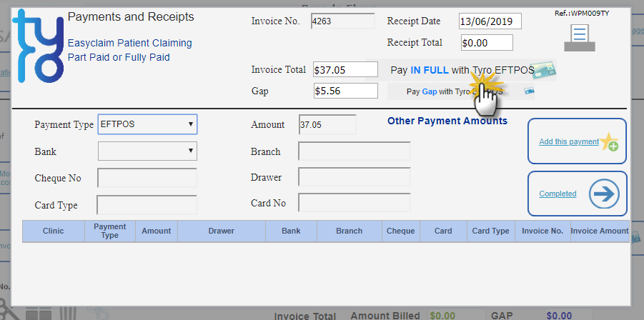644x320 pixels.
Task: Click the Ref.:WPM009TY text
Action: point(582,13)
